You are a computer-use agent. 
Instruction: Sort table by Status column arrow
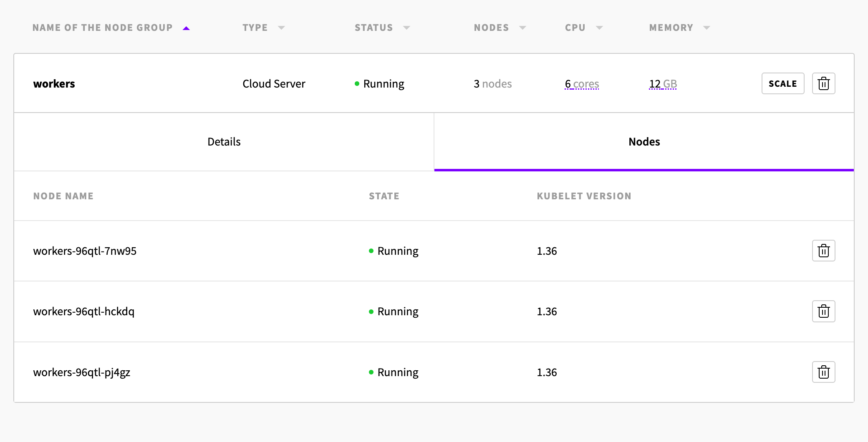click(406, 28)
